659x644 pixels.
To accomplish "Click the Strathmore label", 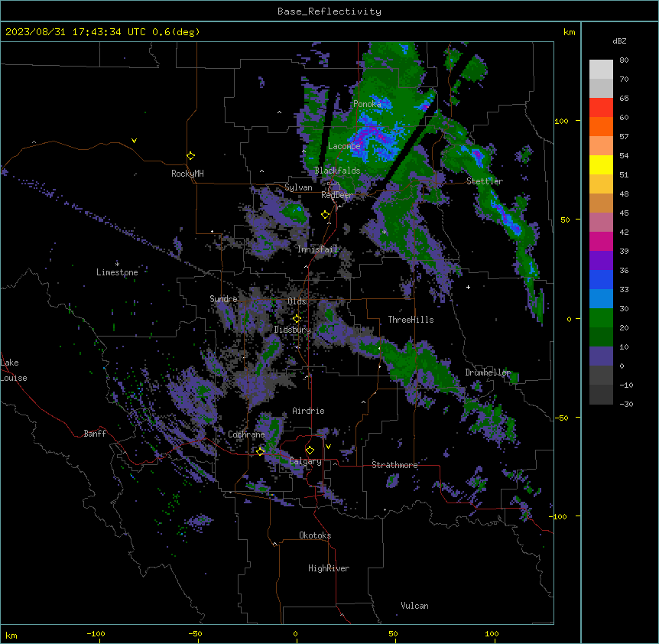I will point(394,465).
